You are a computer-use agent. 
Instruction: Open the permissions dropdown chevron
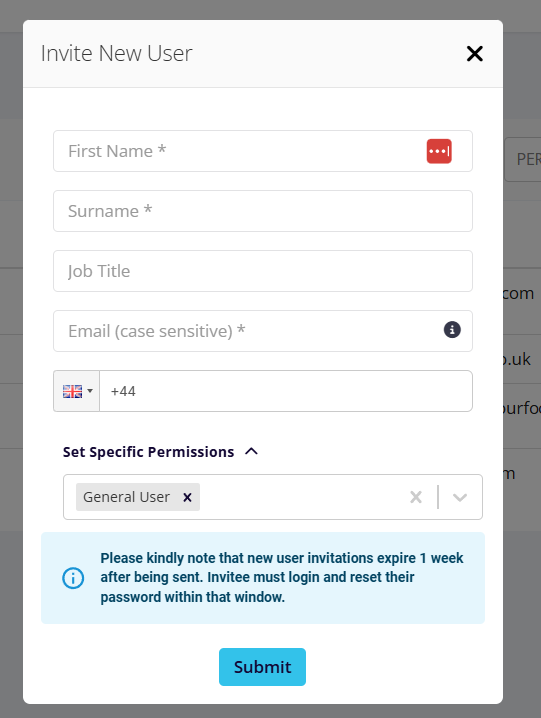tap(459, 497)
